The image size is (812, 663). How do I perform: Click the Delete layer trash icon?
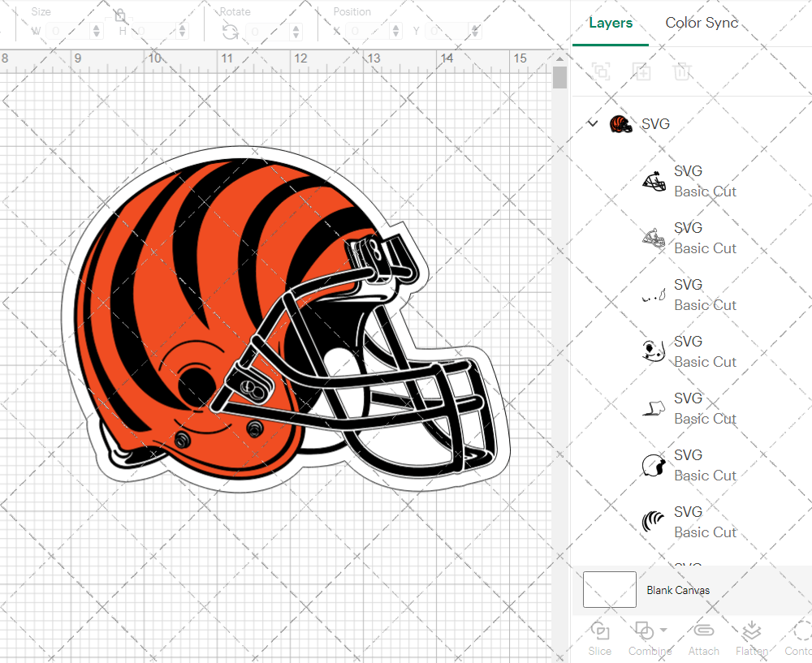682,71
